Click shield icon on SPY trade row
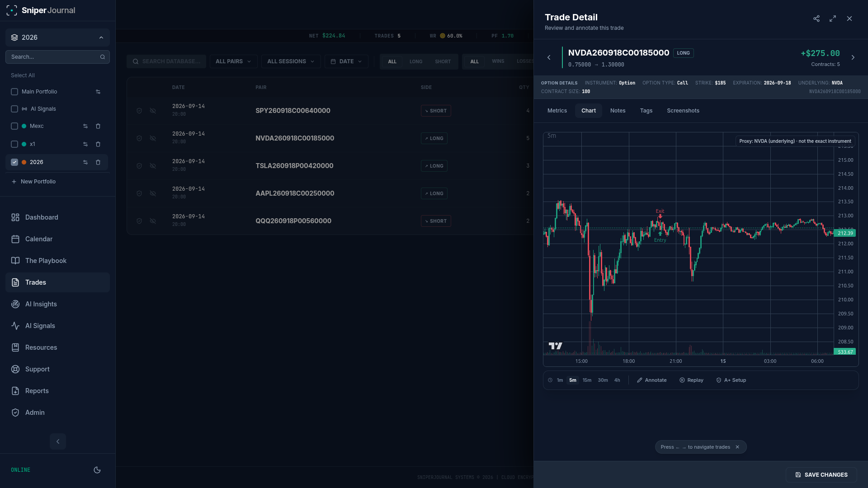 click(x=139, y=111)
